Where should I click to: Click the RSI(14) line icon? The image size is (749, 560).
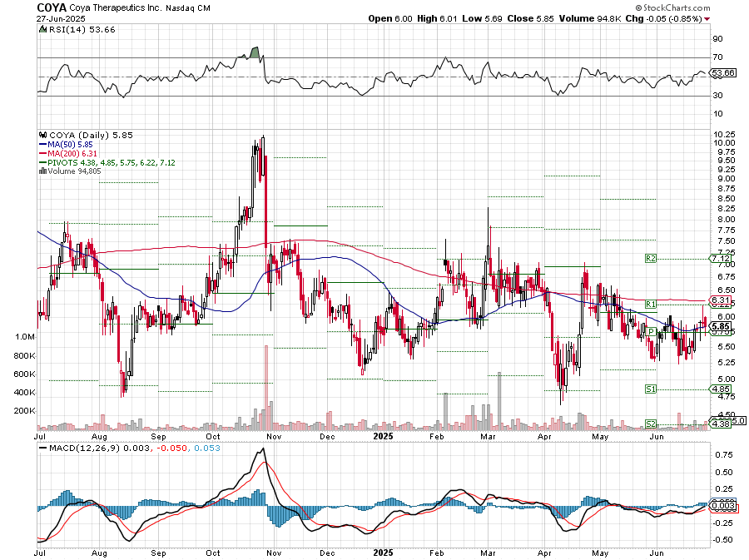[x=43, y=30]
